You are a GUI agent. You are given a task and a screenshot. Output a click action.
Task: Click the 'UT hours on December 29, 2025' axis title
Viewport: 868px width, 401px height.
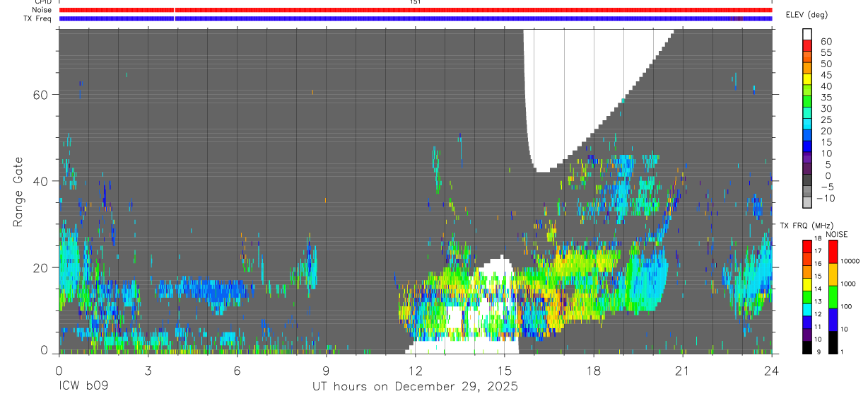coord(416,387)
